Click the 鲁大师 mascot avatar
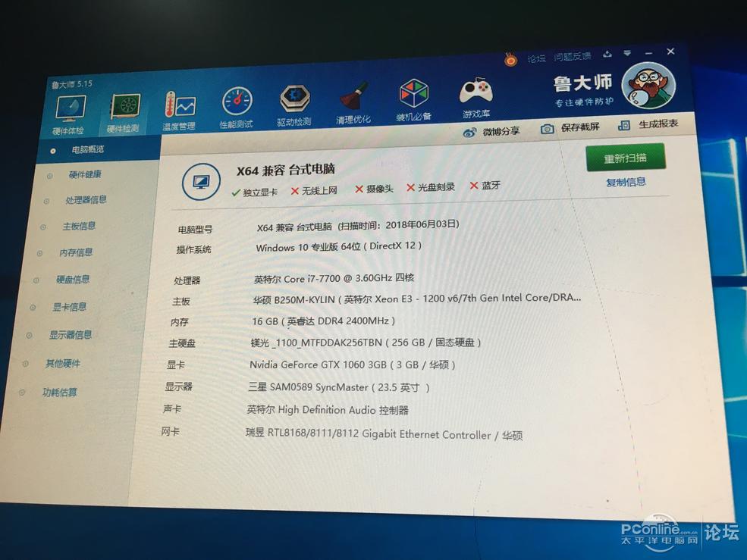The image size is (747, 560). click(x=648, y=86)
